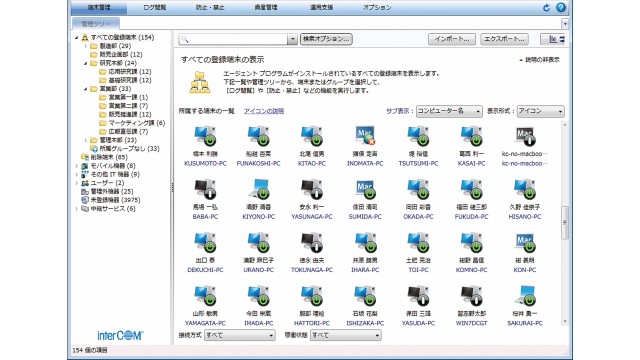Select the ISHIZAKA-PC computer icon
Screen dimensions: 640x360
[x=365, y=296]
